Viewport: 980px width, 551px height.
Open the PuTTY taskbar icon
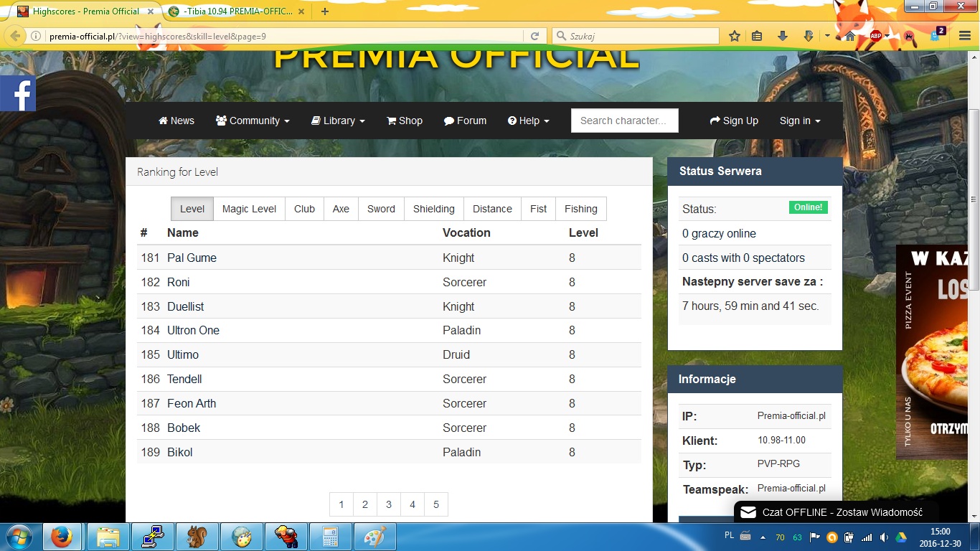[153, 537]
